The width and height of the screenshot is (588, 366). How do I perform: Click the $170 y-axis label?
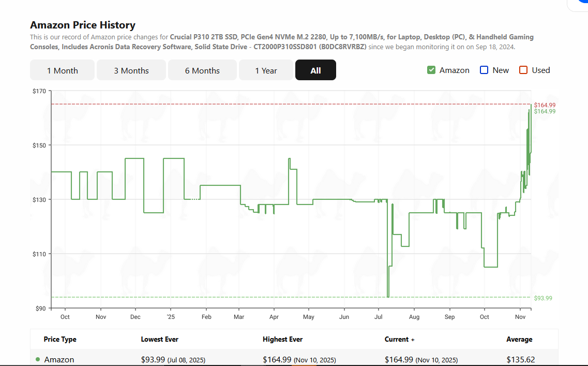(39, 91)
